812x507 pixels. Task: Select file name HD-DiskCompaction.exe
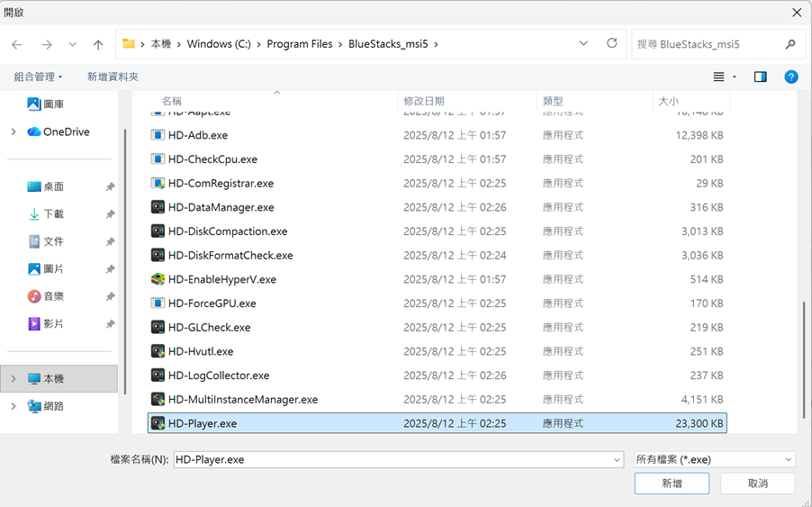[x=228, y=231]
